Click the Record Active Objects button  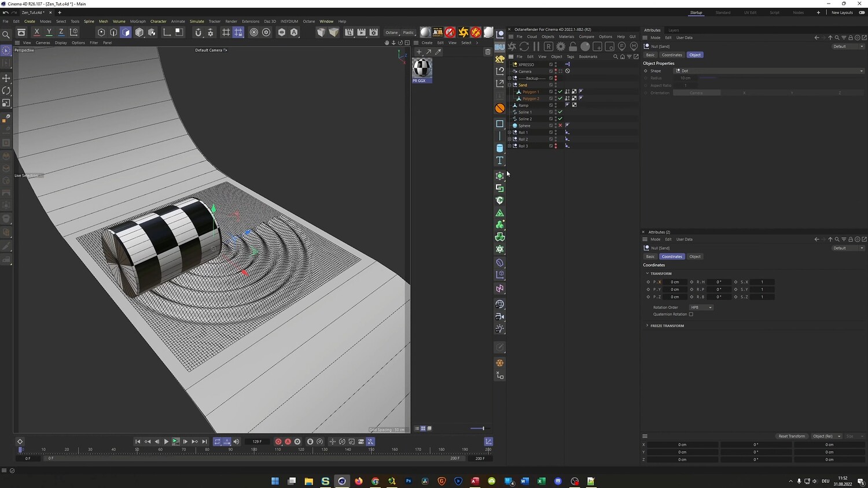click(278, 442)
